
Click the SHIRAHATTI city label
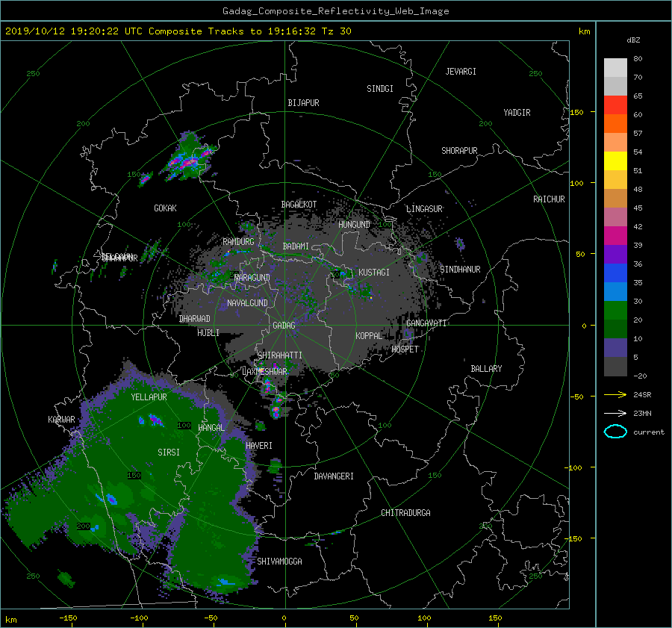280,355
